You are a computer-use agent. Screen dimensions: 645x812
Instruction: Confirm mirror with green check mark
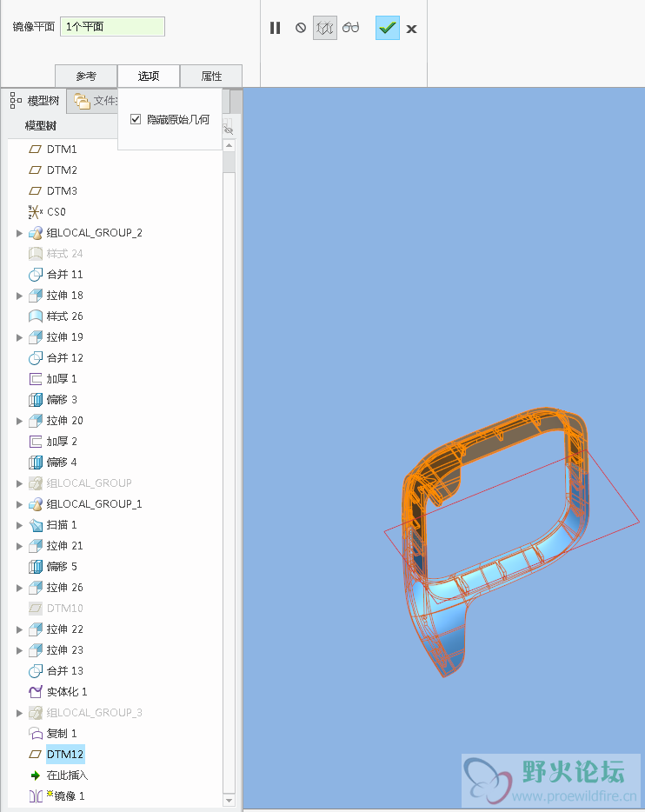coord(387,28)
